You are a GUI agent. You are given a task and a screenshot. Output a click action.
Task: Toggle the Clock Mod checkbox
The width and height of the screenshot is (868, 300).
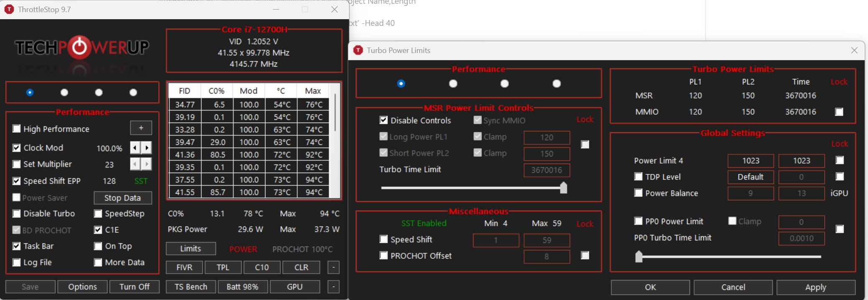pyautogui.click(x=16, y=148)
